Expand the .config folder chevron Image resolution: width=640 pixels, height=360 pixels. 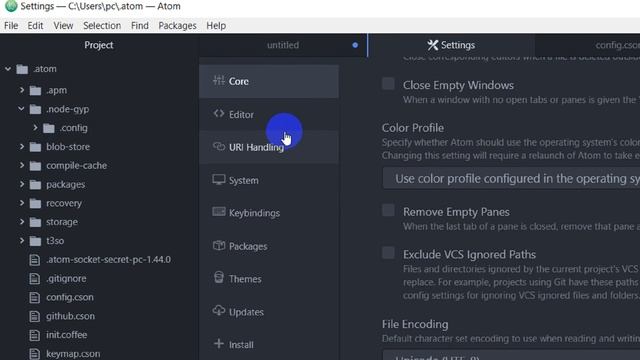(x=35, y=127)
